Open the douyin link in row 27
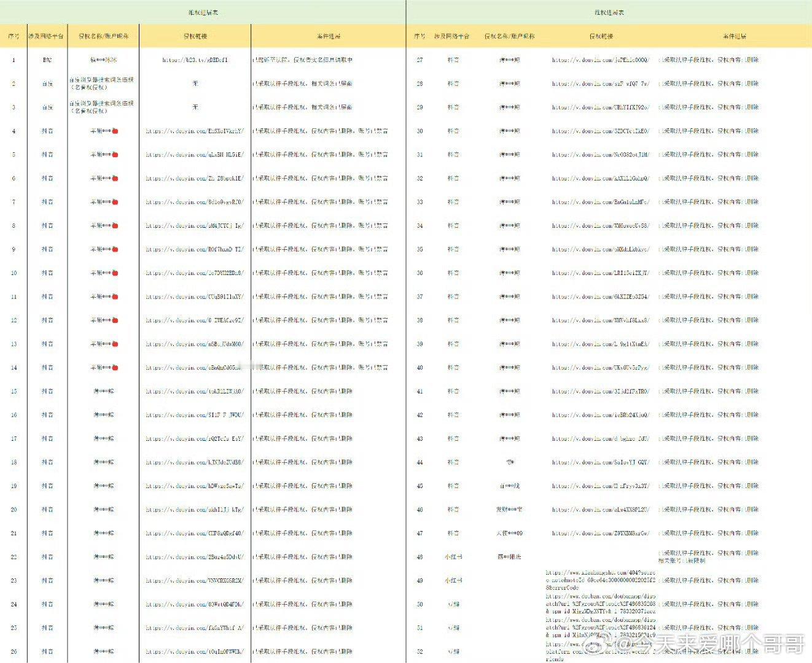 [600, 60]
